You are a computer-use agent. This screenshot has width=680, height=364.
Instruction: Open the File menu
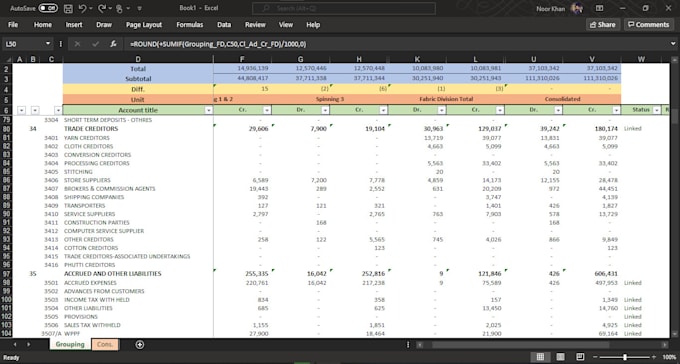click(13, 25)
